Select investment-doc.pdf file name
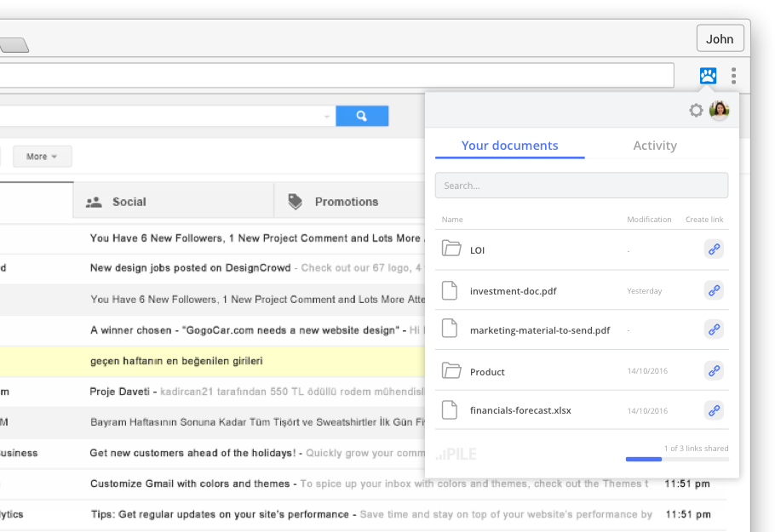 (513, 291)
